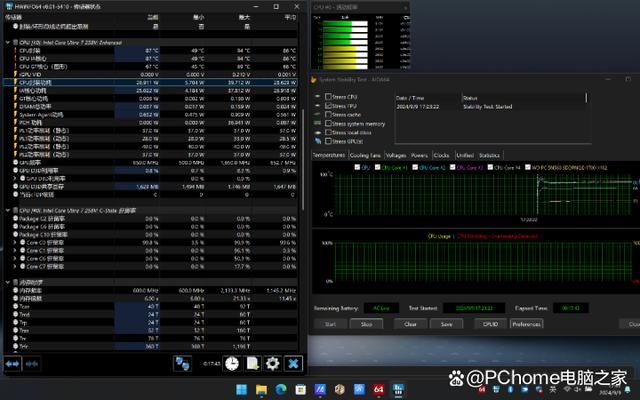Viewport: 640px width, 400px height.
Task: Click Clear button in stability test
Action: click(x=410, y=324)
